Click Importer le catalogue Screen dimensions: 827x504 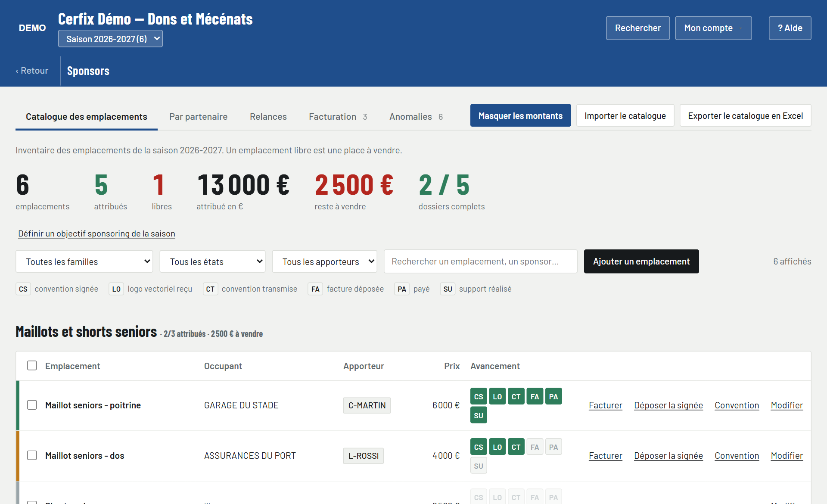(x=625, y=115)
